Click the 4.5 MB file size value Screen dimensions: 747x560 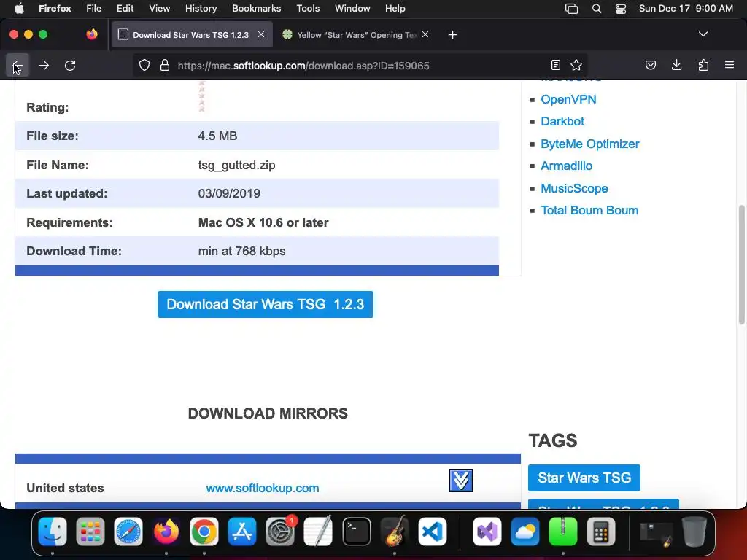(x=217, y=136)
